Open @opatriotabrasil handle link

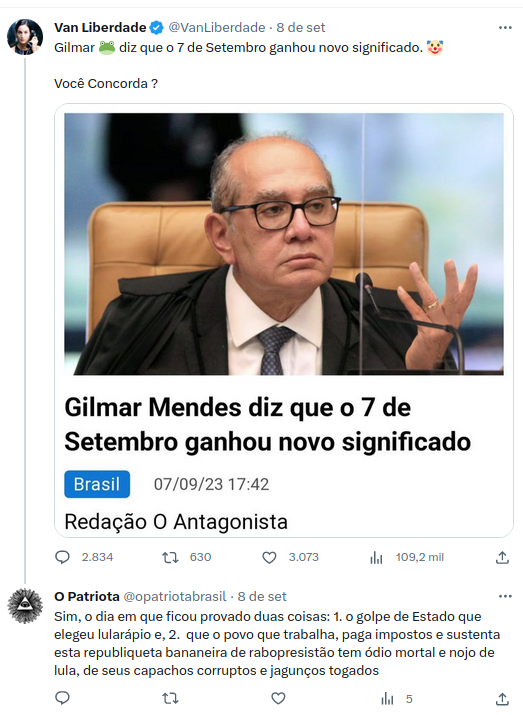pos(175,596)
